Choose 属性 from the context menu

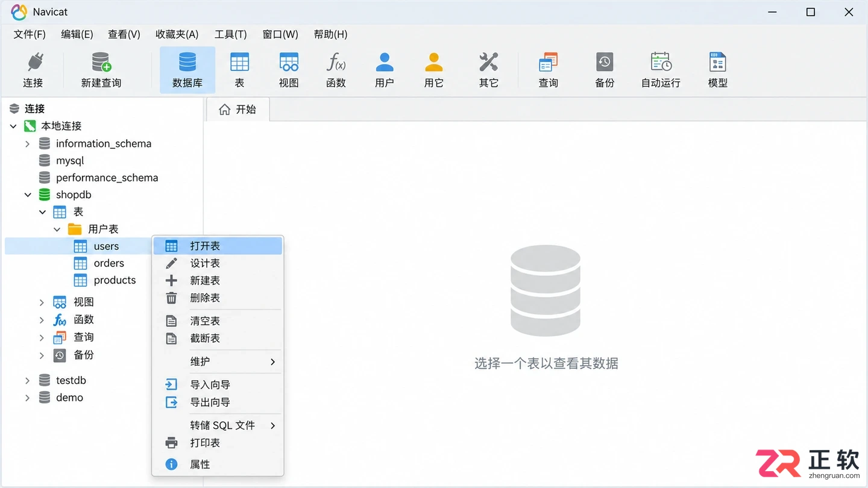point(218,465)
